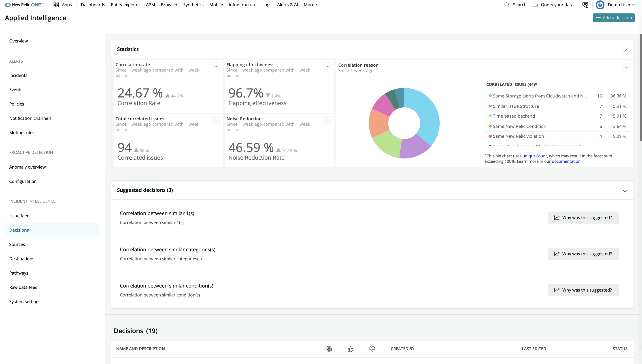Open options menu for Correlation rate card
This screenshot has width=642, height=364.
point(216,66)
